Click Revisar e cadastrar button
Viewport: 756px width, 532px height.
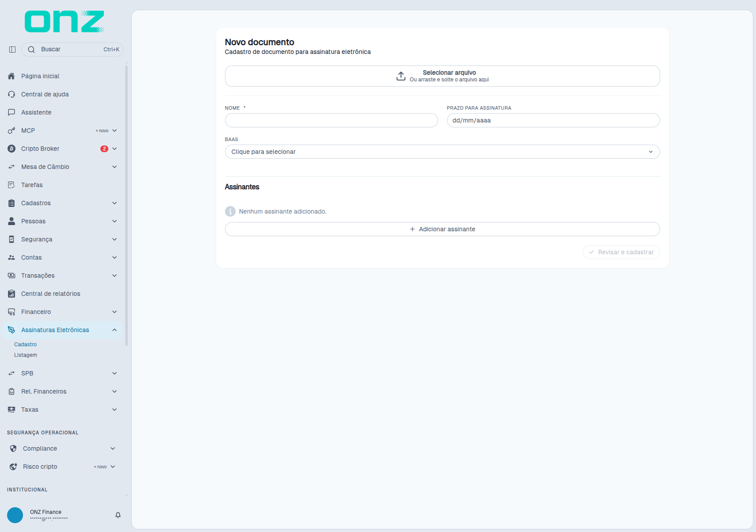click(x=621, y=252)
